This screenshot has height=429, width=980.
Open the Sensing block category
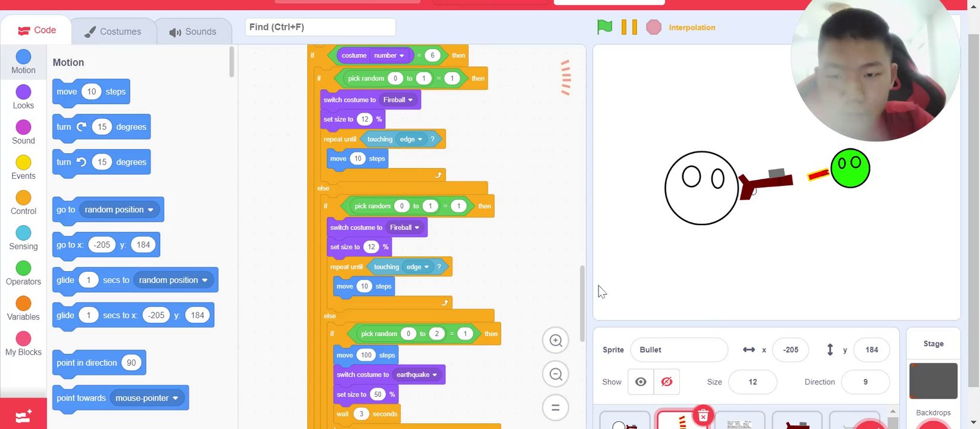pyautogui.click(x=23, y=238)
